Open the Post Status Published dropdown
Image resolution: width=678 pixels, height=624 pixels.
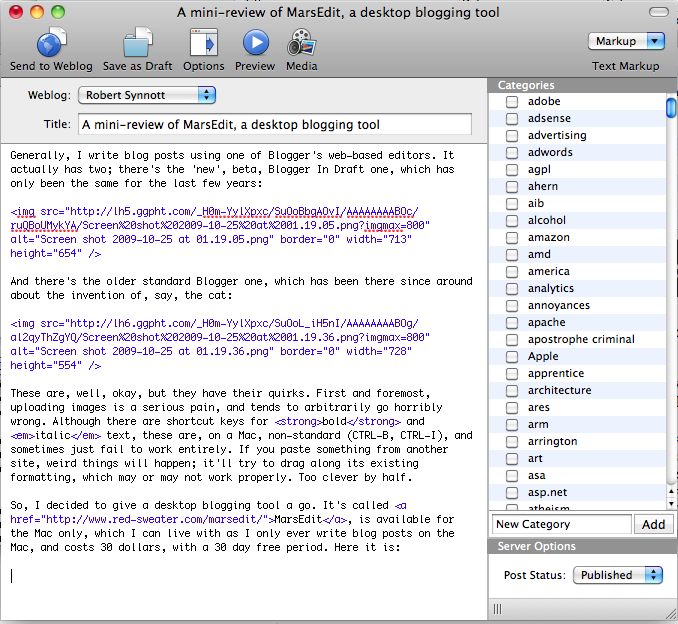[x=617, y=575]
